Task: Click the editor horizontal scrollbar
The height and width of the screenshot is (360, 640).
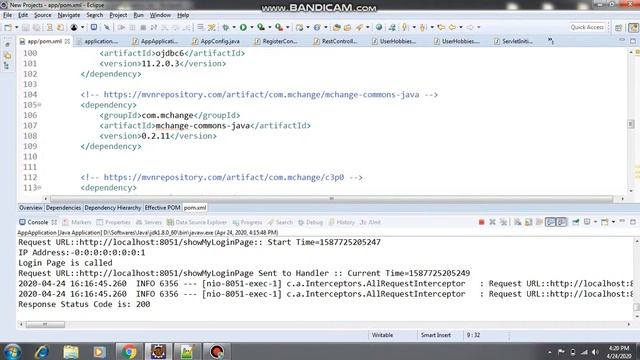Action: pyautogui.click(x=331, y=199)
